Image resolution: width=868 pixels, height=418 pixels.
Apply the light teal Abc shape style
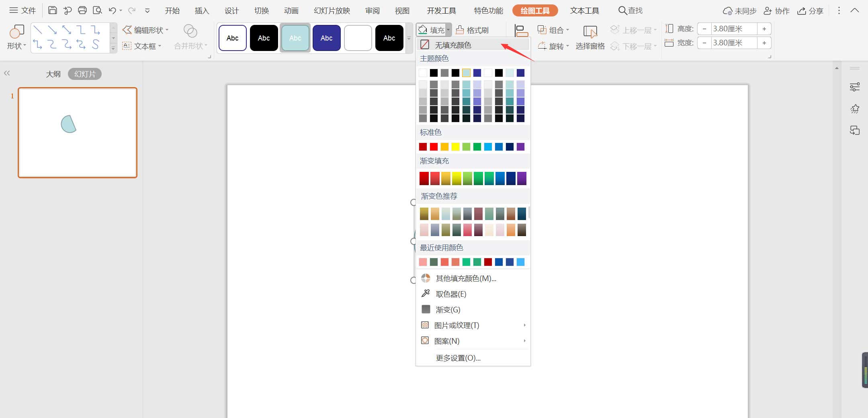tap(295, 38)
